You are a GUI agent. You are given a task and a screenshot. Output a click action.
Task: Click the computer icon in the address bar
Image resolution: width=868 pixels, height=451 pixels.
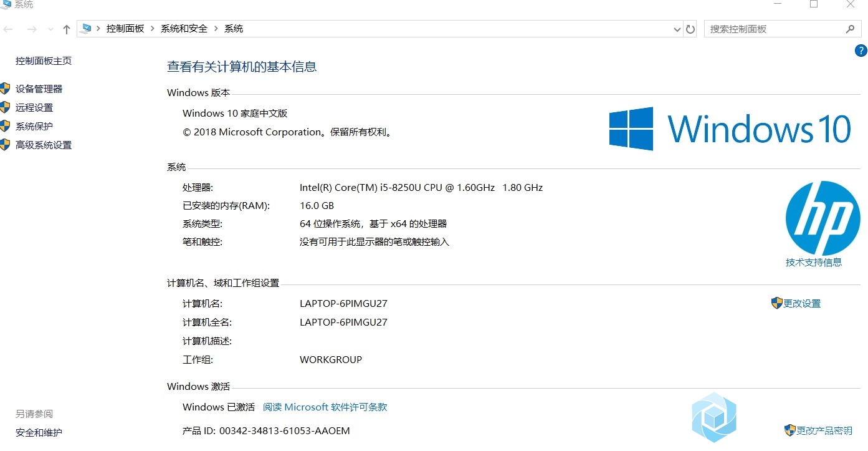pos(87,29)
